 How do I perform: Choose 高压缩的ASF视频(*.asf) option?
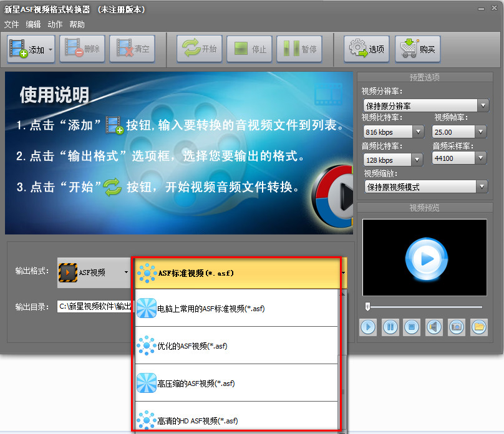(x=236, y=383)
